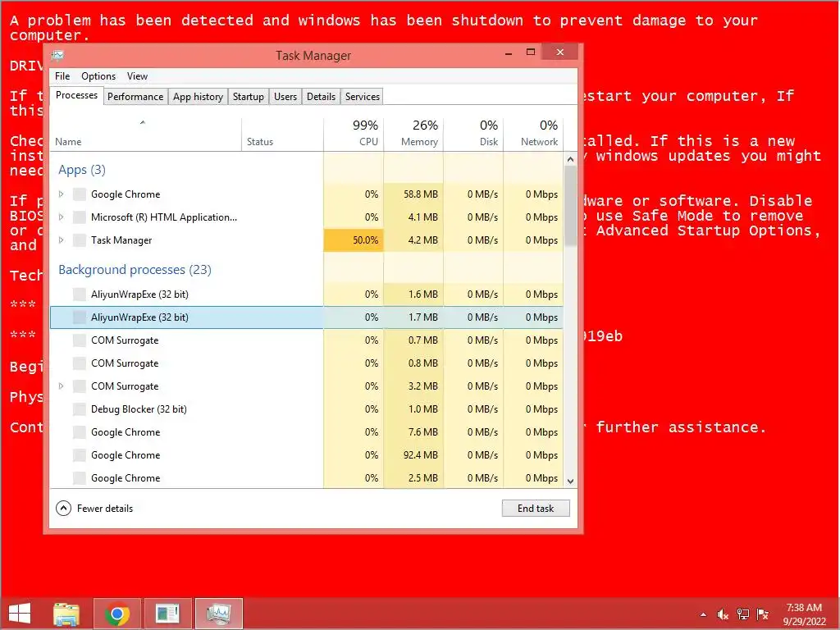Image resolution: width=840 pixels, height=630 pixels.
Task: Expand the COM Surrogate 3.2 MB group
Action: point(61,386)
